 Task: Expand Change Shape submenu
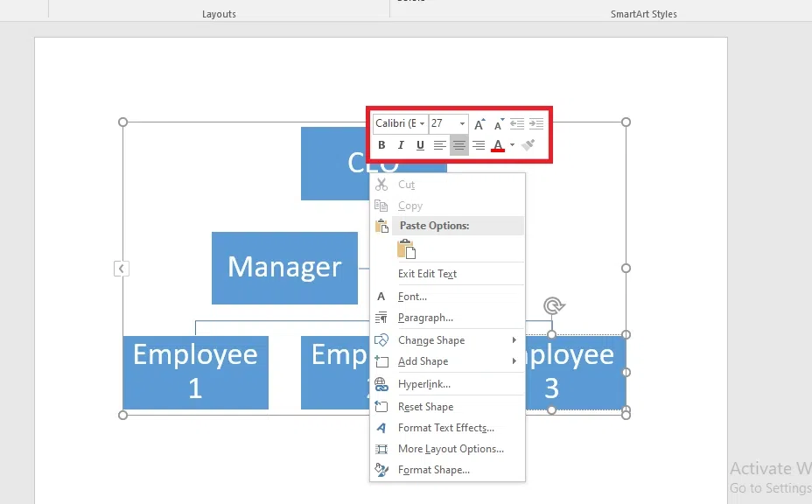point(447,339)
